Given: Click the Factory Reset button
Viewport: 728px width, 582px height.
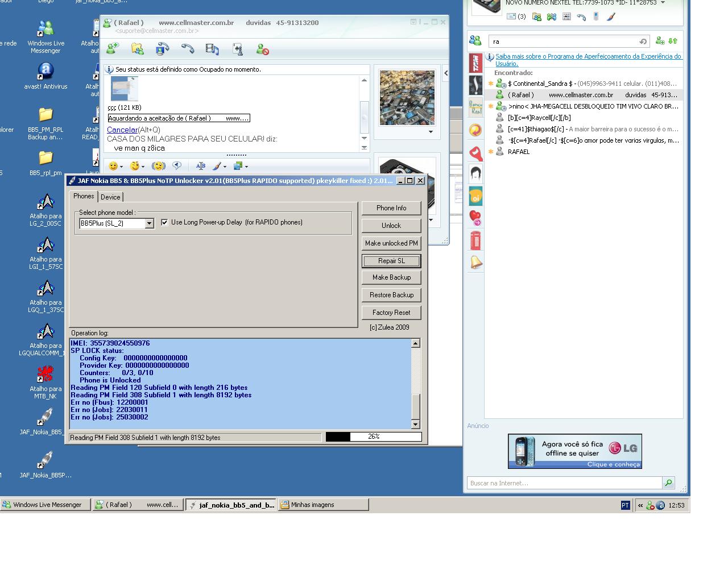Looking at the screenshot, I should [391, 313].
